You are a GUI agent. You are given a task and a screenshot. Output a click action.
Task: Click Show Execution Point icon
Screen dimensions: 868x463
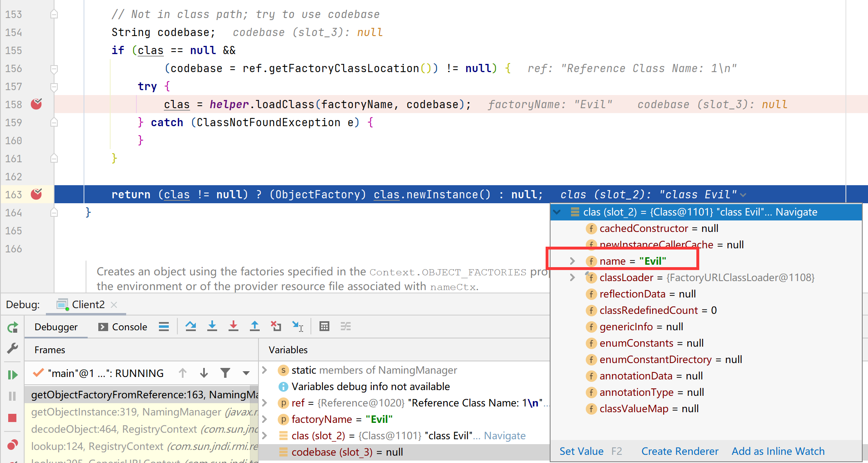pyautogui.click(x=164, y=327)
